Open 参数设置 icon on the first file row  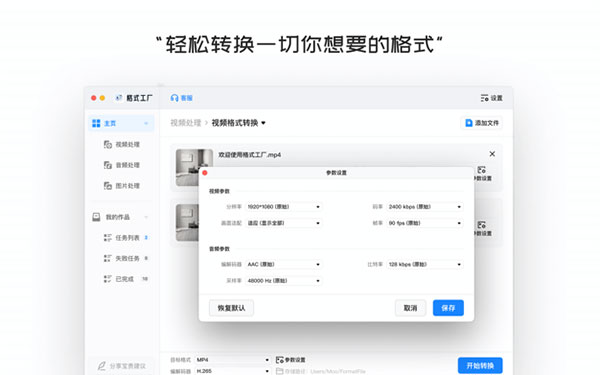tap(482, 170)
